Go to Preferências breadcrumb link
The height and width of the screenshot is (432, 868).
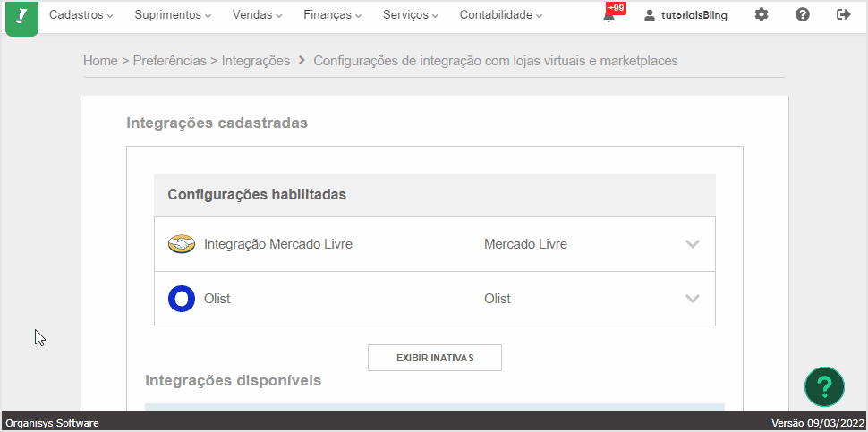click(x=169, y=61)
